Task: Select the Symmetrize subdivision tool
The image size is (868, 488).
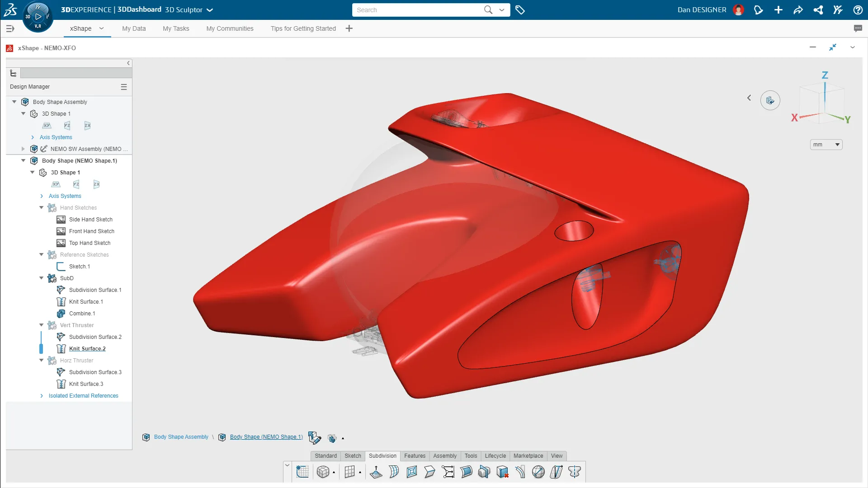Action: pos(575,472)
